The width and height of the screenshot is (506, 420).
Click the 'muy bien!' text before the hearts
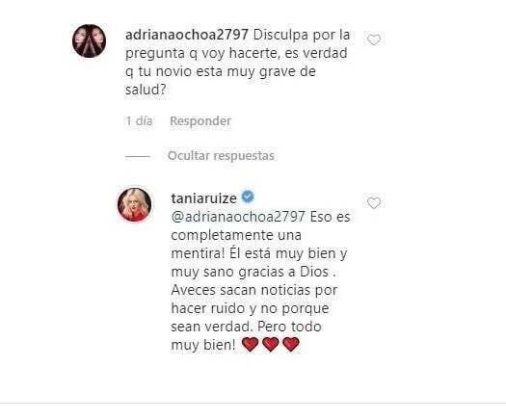point(203,345)
